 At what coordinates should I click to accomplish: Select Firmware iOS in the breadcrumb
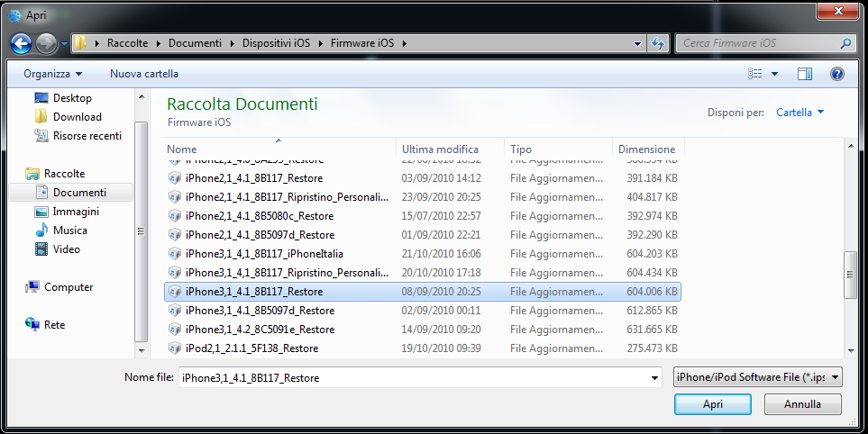coord(362,43)
